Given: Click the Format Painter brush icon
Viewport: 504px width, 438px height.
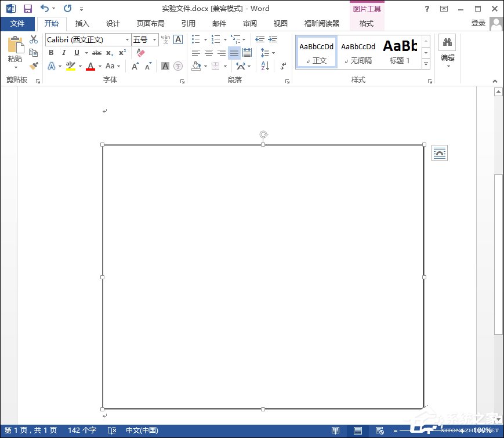Looking at the screenshot, I should pos(34,66).
